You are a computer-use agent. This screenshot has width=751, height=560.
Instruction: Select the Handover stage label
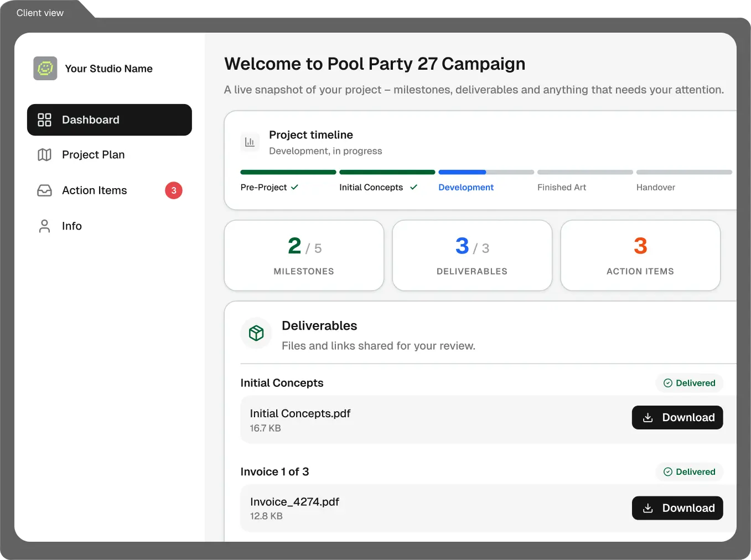656,188
